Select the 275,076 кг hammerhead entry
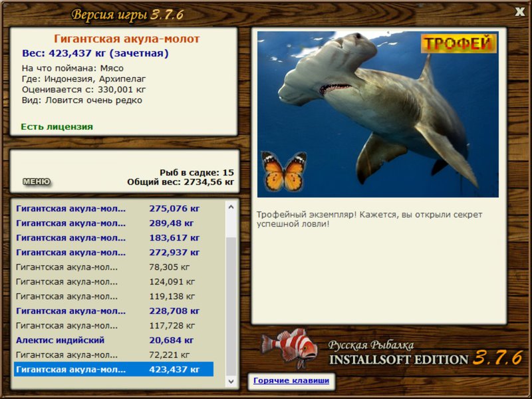532x399 pixels. tap(114, 209)
